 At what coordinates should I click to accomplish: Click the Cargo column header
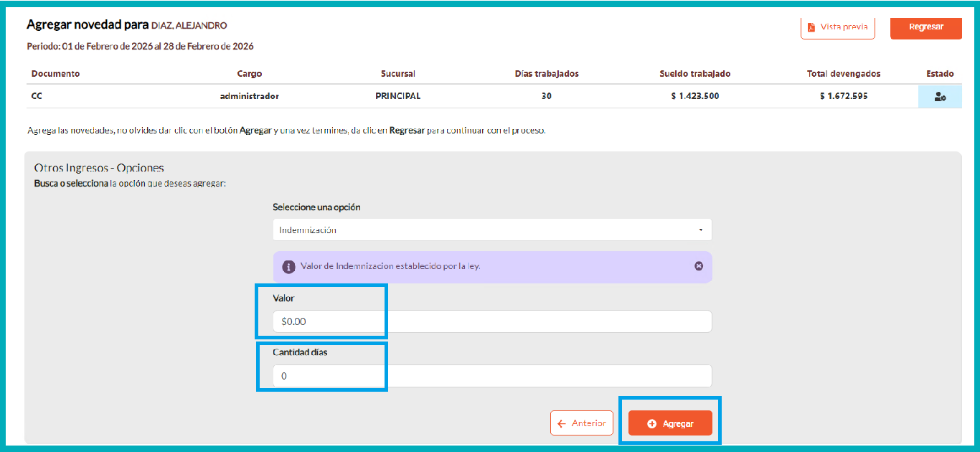250,74
